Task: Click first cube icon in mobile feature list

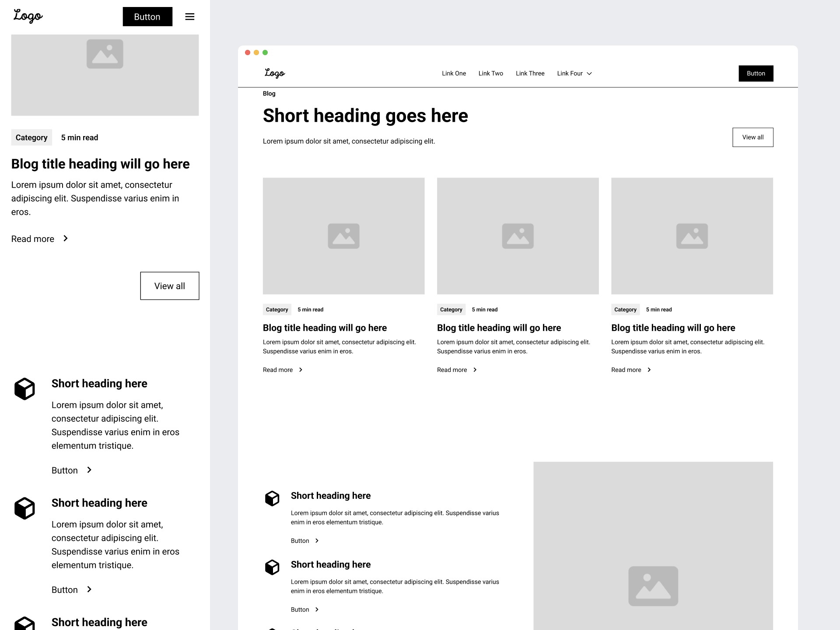Action: tap(24, 389)
